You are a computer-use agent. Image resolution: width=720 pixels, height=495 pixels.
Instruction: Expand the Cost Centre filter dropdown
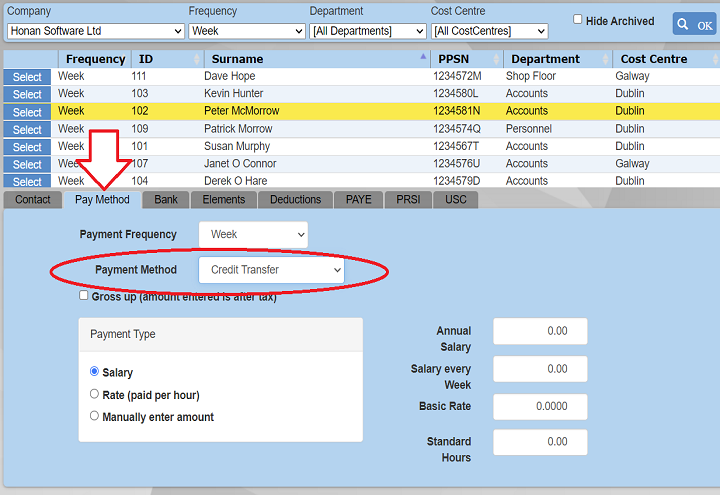[489, 31]
